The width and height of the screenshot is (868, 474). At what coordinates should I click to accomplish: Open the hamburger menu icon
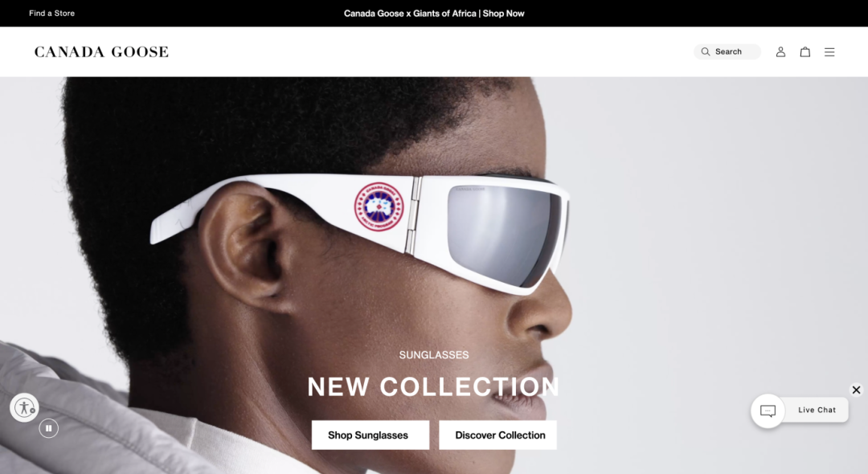click(x=829, y=52)
